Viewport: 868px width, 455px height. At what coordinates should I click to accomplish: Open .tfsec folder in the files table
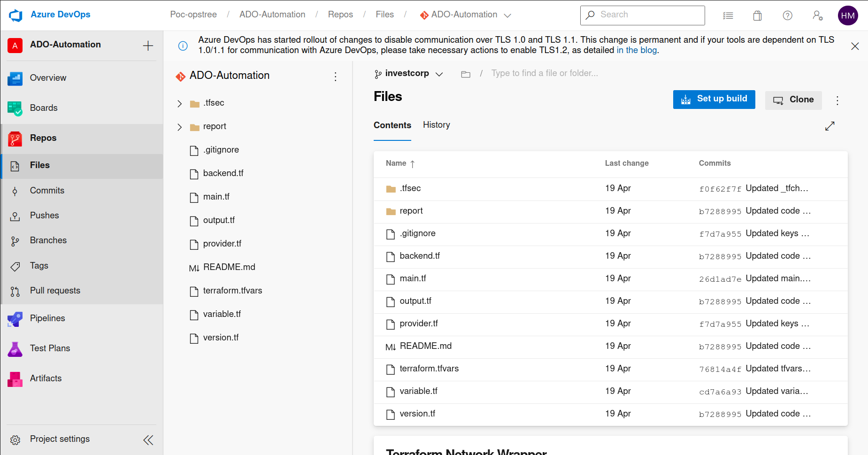[x=410, y=188]
